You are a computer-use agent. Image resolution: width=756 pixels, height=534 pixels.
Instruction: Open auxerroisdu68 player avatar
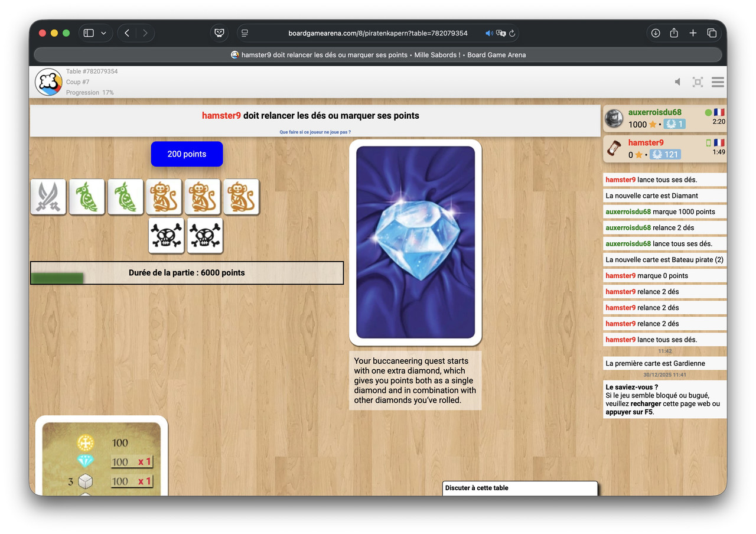[614, 118]
